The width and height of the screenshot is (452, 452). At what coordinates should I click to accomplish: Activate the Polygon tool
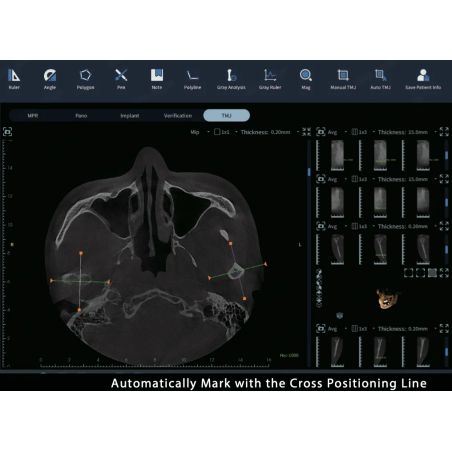(x=85, y=79)
